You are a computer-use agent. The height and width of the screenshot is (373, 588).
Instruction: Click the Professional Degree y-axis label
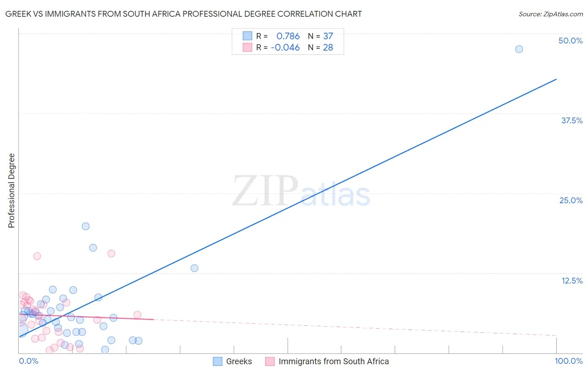coord(11,191)
